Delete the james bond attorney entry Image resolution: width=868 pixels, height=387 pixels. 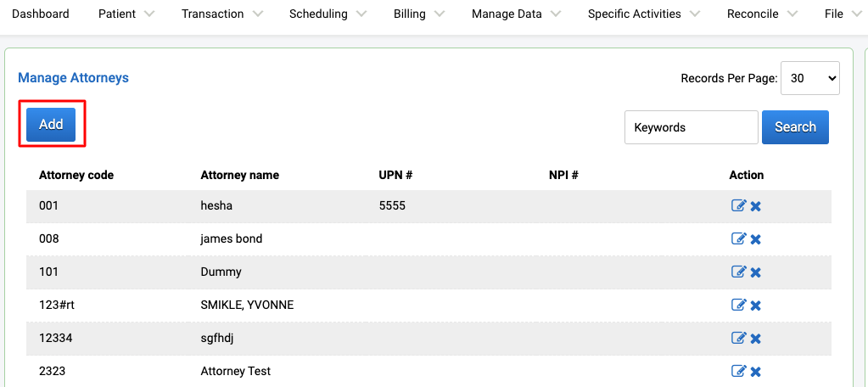tap(756, 239)
